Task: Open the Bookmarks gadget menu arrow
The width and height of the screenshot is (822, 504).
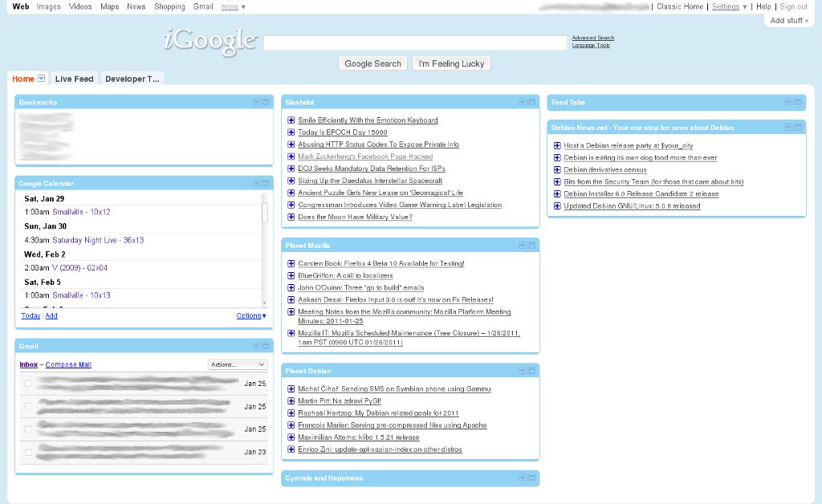Action: tap(256, 102)
